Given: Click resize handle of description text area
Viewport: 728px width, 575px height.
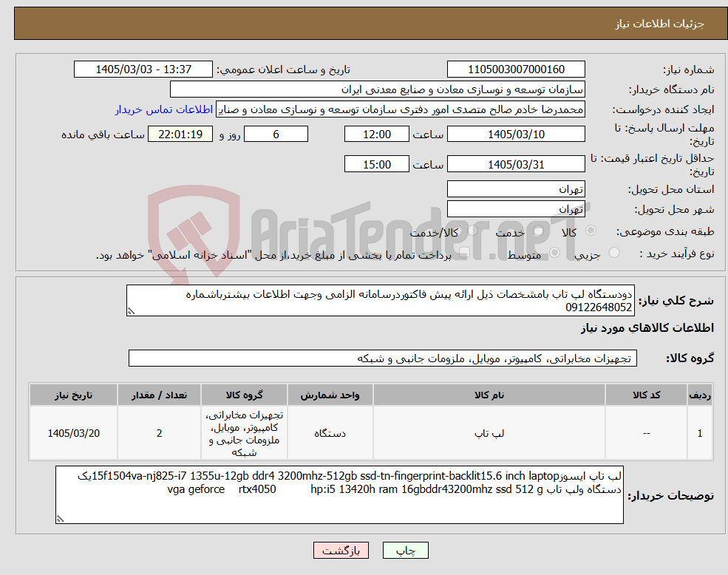Looking at the screenshot, I should tap(131, 312).
